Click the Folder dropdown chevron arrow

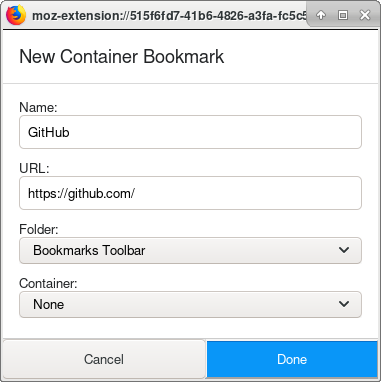pos(344,250)
